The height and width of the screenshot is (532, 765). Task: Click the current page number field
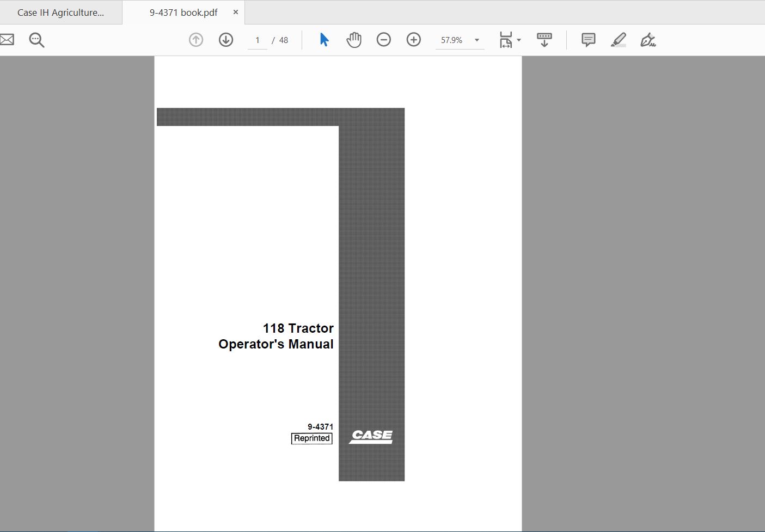[258, 40]
